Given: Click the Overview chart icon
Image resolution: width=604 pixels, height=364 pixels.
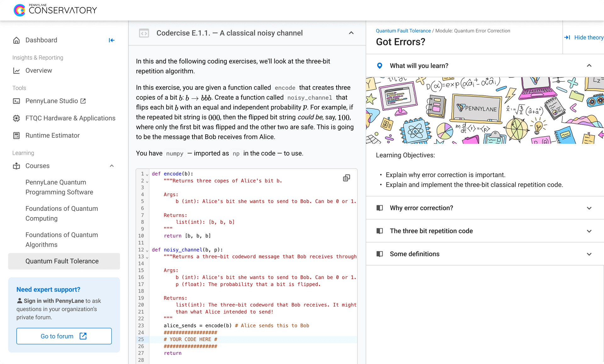Looking at the screenshot, I should pos(17,71).
